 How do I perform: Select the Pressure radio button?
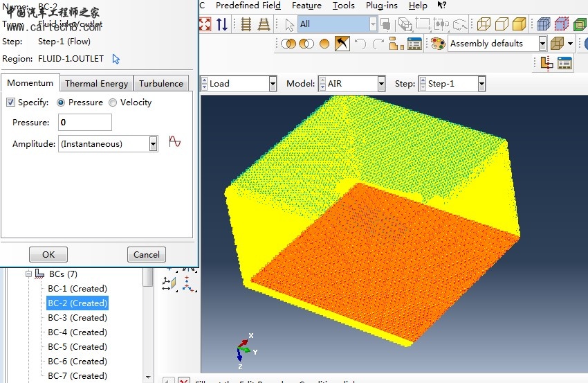(61, 103)
